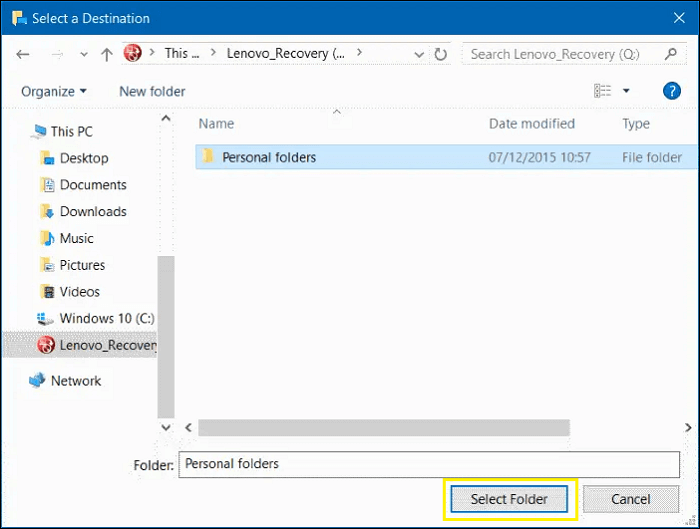Click the Folder name input field

click(429, 464)
